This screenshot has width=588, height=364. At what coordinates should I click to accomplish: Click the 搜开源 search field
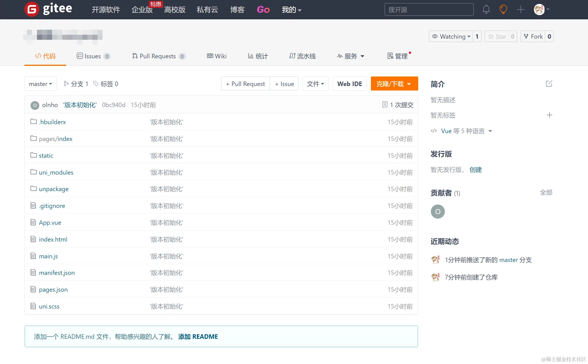[x=429, y=10]
